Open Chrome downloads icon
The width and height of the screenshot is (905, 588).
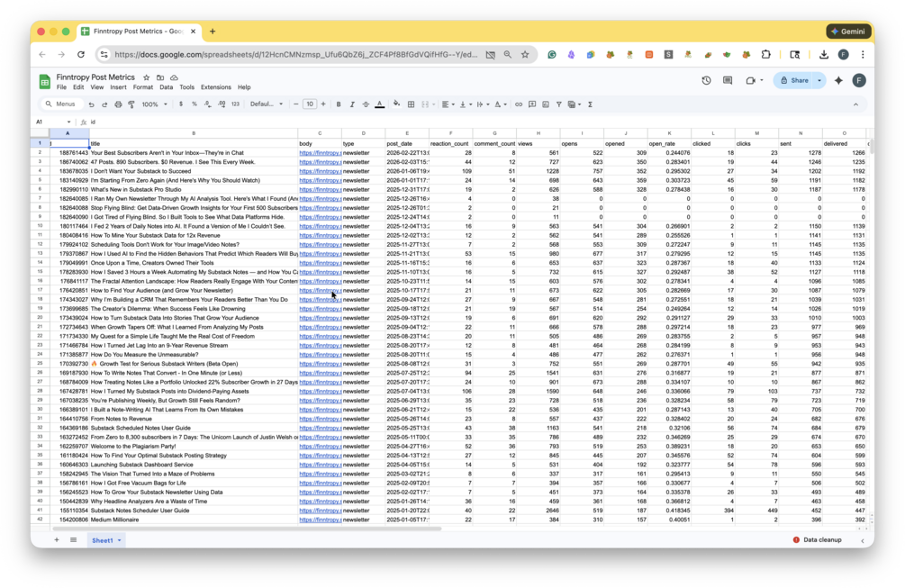coord(824,54)
